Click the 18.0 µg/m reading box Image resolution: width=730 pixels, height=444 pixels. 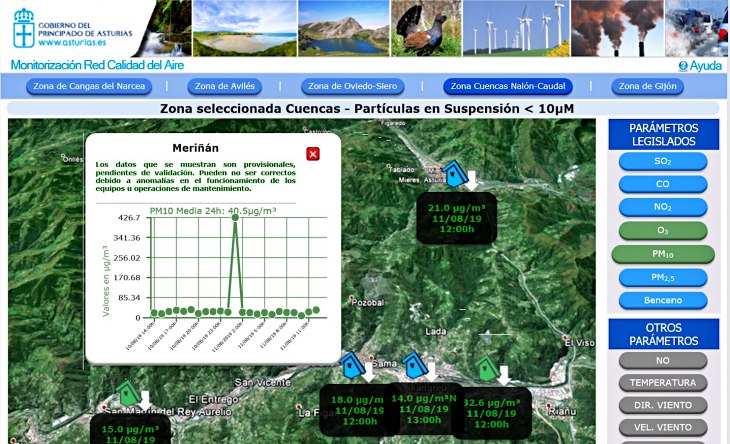click(358, 410)
